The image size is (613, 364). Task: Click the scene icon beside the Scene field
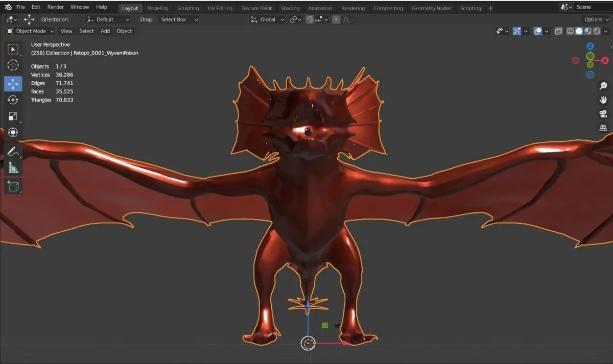[x=565, y=8]
